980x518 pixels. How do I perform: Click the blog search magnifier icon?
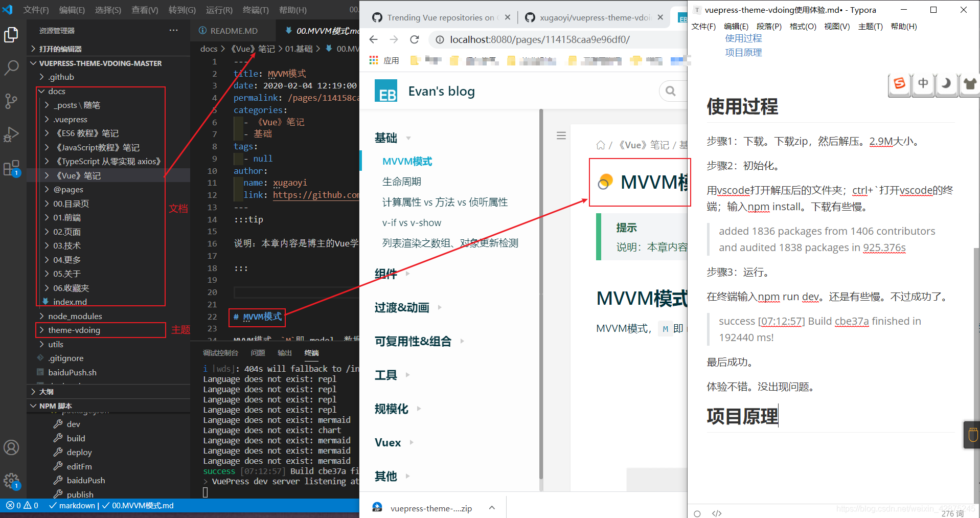(x=671, y=91)
